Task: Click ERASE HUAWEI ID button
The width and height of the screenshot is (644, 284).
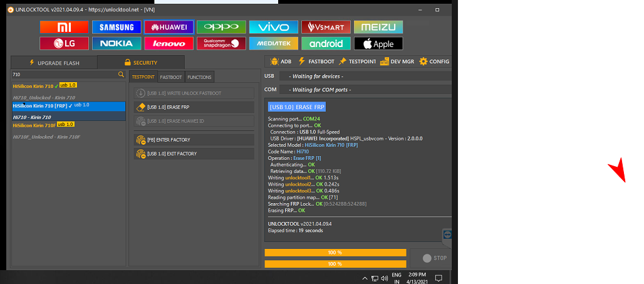Action: coord(194,121)
